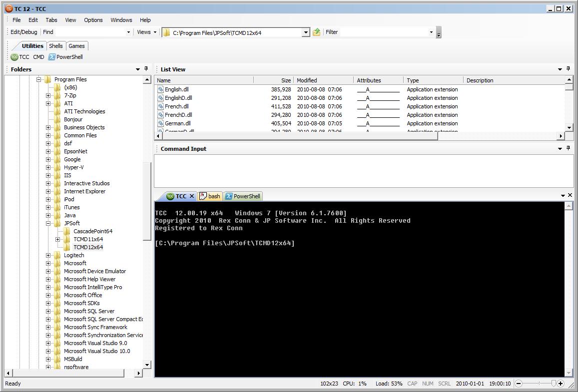Collapse the JPSoft folder tree node

coord(48,223)
